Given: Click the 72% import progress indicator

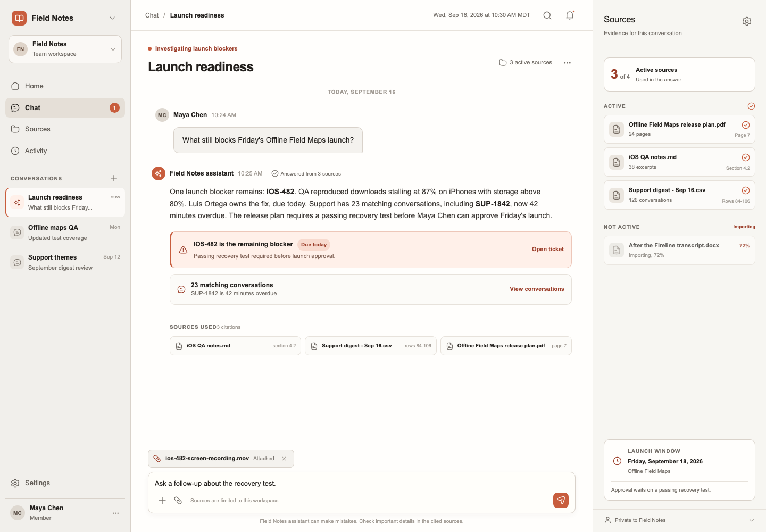Looking at the screenshot, I should click(744, 246).
